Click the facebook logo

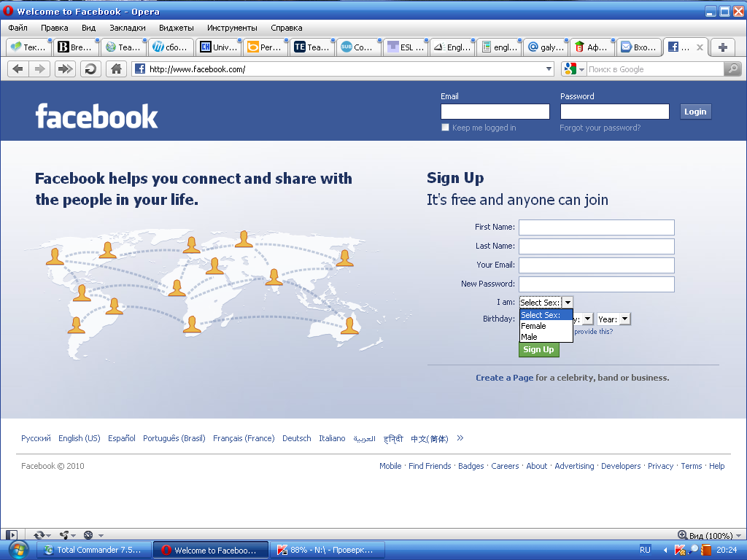pos(97,116)
